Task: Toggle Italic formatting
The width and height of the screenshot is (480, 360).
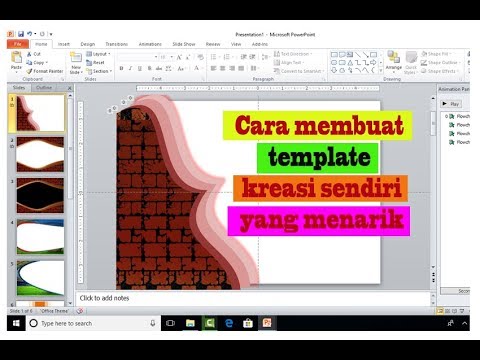Action: (x=130, y=68)
